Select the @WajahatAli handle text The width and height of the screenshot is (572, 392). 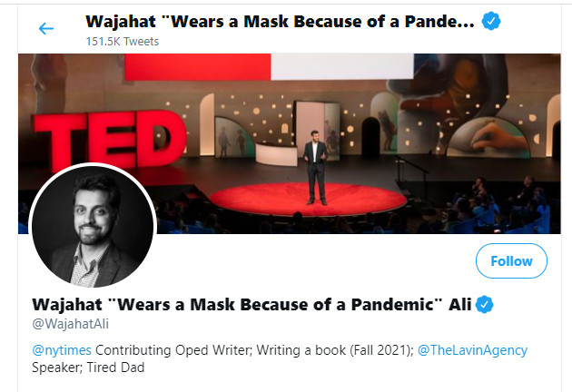tap(71, 324)
